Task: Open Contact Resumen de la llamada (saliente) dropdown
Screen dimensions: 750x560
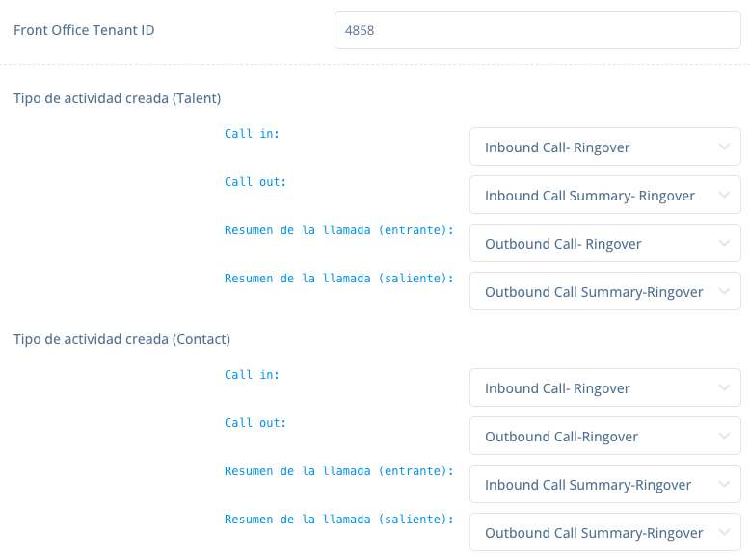Action: pyautogui.click(x=605, y=533)
